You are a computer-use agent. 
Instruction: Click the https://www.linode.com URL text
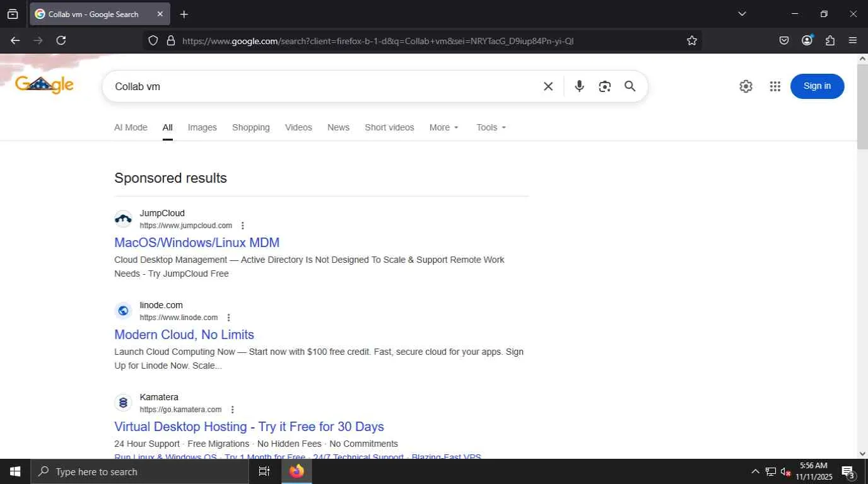coord(179,318)
